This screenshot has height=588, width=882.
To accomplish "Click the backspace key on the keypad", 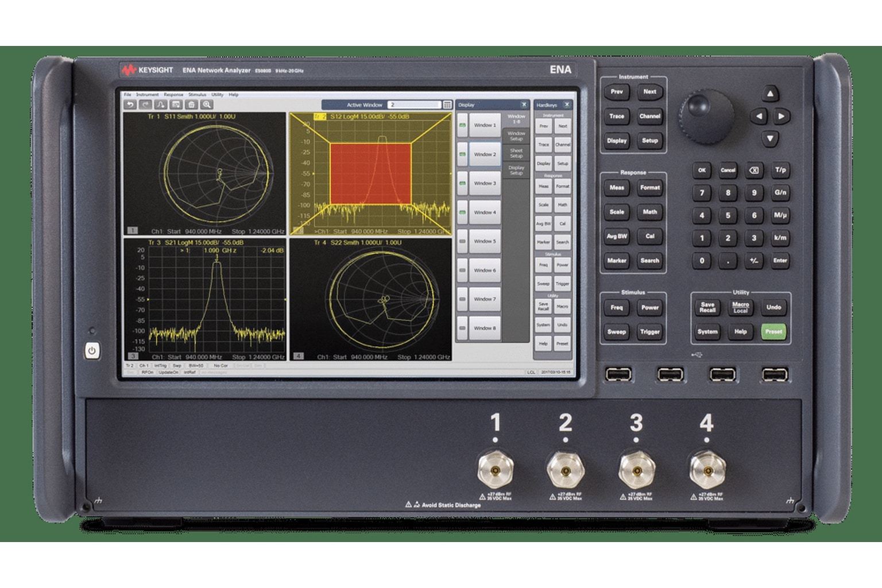I will tap(754, 170).
